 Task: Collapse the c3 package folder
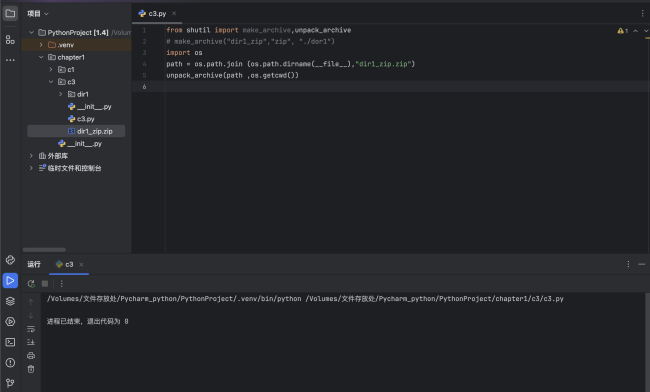pos(51,82)
